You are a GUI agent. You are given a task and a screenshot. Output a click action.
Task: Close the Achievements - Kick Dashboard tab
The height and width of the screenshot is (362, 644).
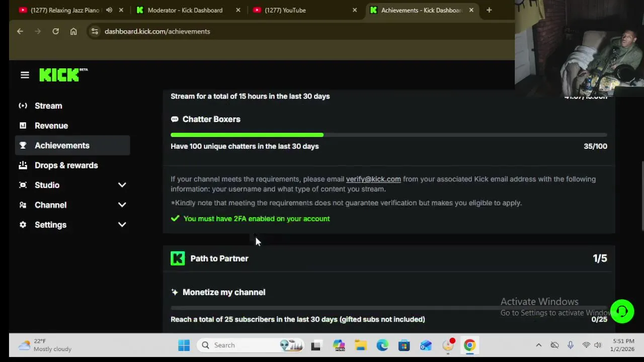[471, 10]
